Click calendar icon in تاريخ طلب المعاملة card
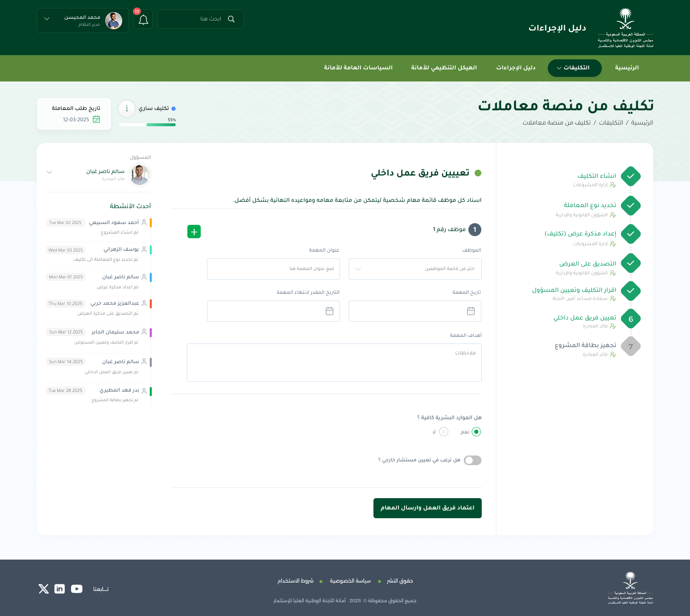The width and height of the screenshot is (690, 616). point(97,120)
